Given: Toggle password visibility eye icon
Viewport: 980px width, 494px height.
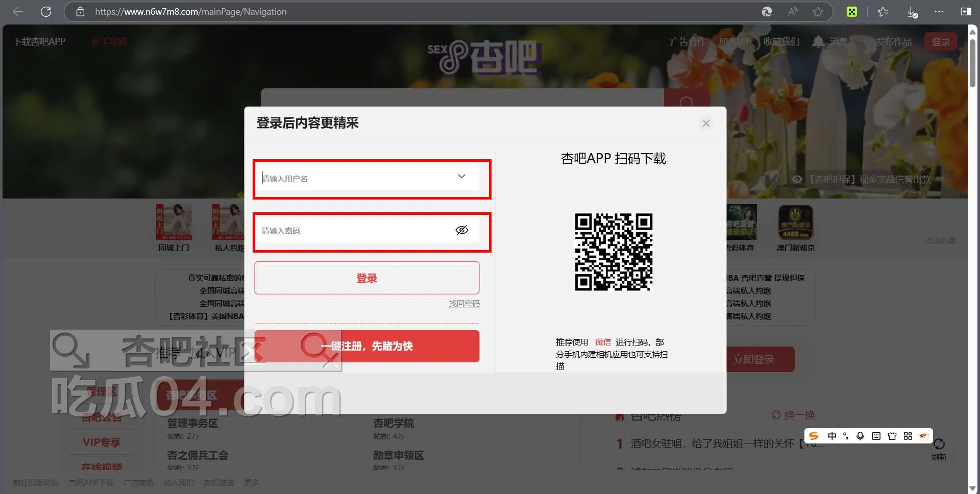Looking at the screenshot, I should point(461,230).
